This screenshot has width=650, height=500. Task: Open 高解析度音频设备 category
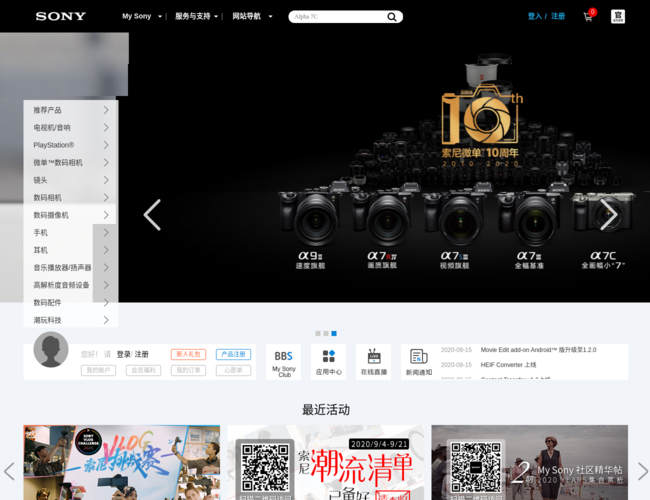coord(71,285)
